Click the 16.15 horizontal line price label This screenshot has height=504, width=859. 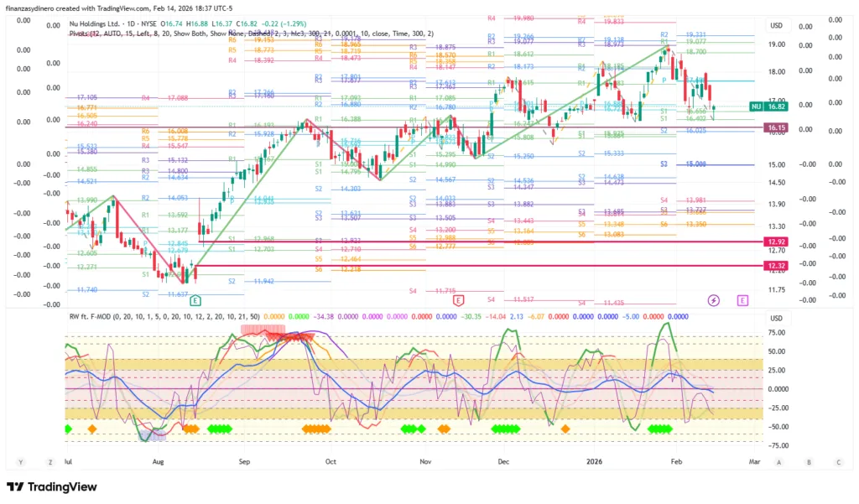(775, 127)
